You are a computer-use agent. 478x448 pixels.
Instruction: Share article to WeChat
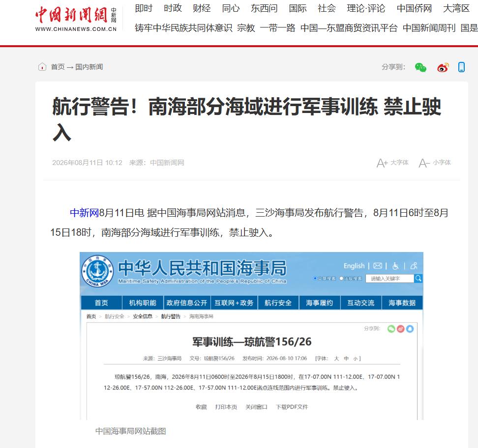pos(420,67)
